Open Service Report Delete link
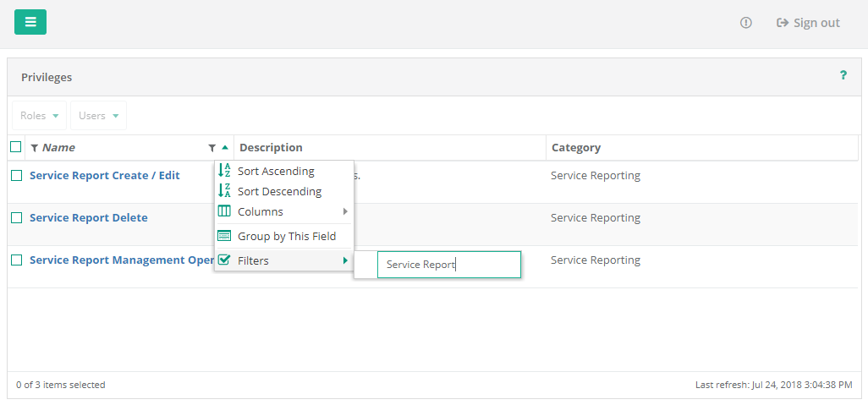This screenshot has height=405, width=868. [89, 218]
